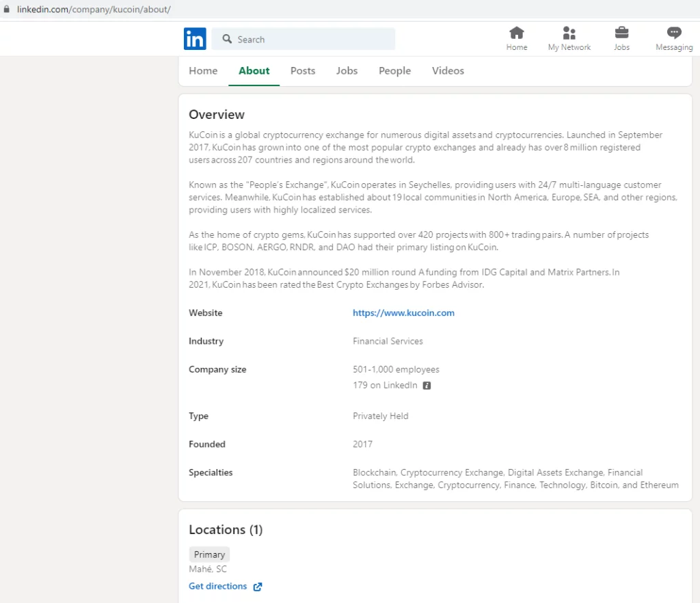Click the info icon beside 179 on LinkedIn
This screenshot has height=603, width=700.
[x=427, y=386]
